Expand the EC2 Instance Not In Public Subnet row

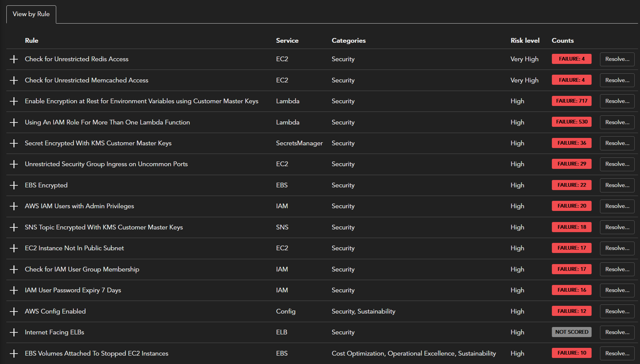(x=14, y=248)
